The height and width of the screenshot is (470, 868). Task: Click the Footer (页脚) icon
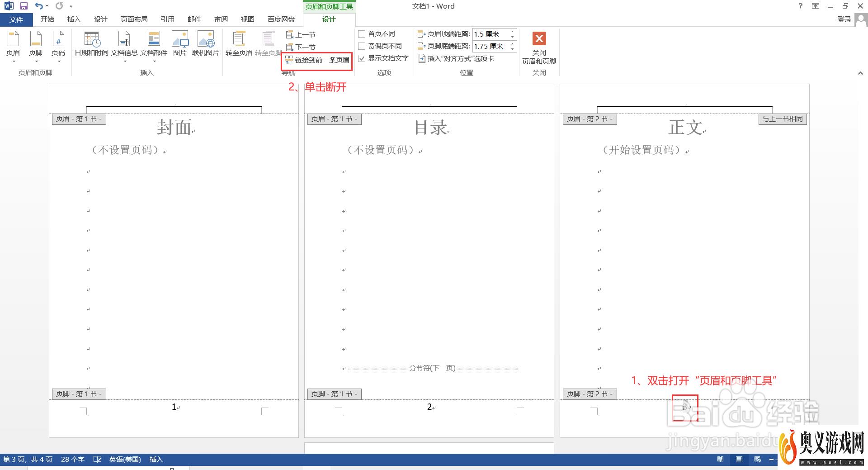36,39
